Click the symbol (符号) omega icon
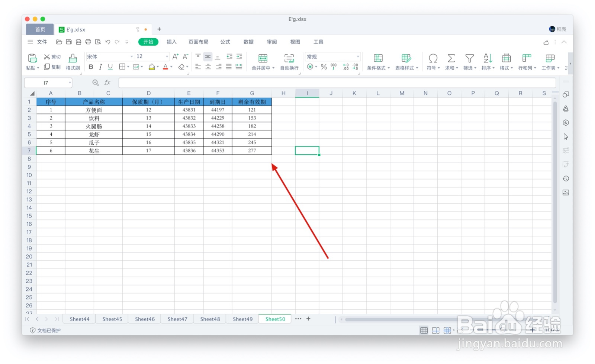This screenshot has height=364, width=595. pyautogui.click(x=433, y=58)
